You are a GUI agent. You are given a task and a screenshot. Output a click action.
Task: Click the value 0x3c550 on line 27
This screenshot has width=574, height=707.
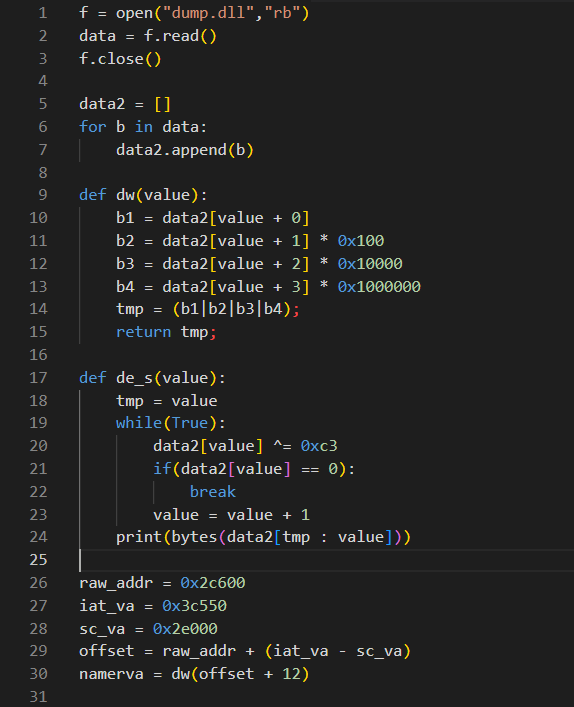tap(194, 606)
